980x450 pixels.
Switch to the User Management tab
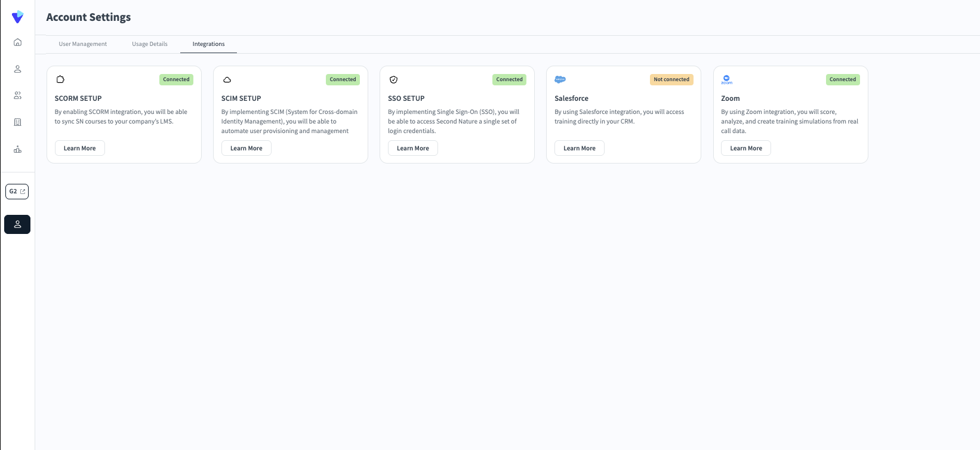point(83,44)
